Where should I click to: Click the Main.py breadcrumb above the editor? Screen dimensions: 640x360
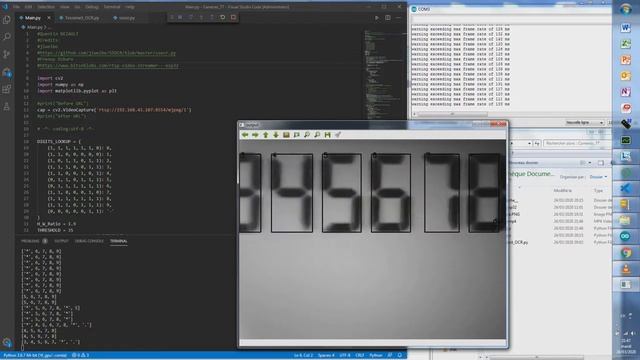[x=35, y=27]
